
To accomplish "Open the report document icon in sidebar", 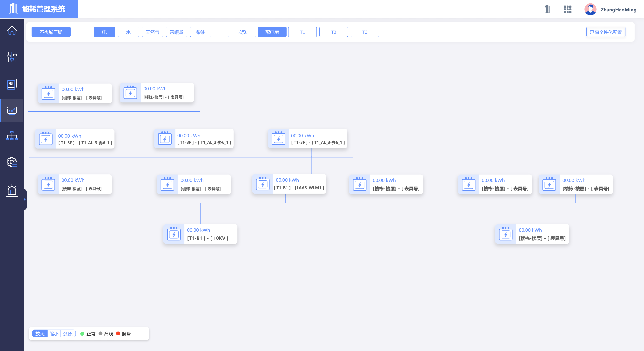I will click(x=12, y=84).
